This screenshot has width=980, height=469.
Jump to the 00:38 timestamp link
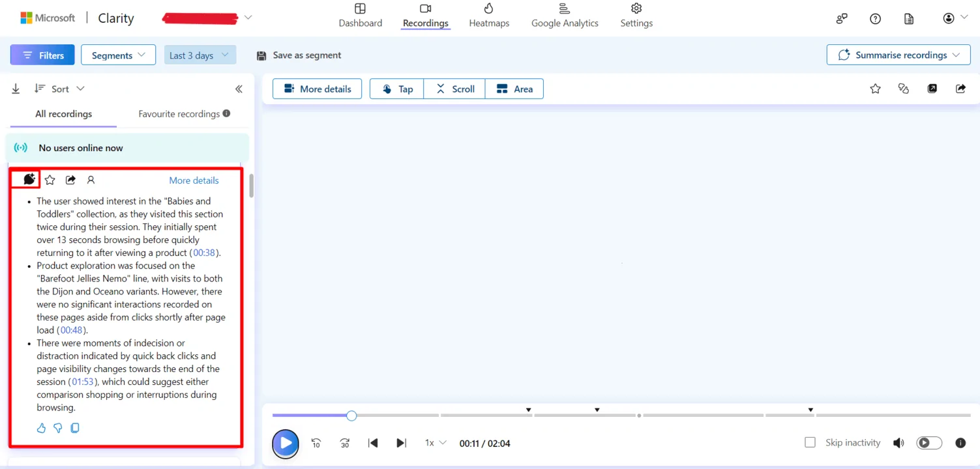coord(204,253)
